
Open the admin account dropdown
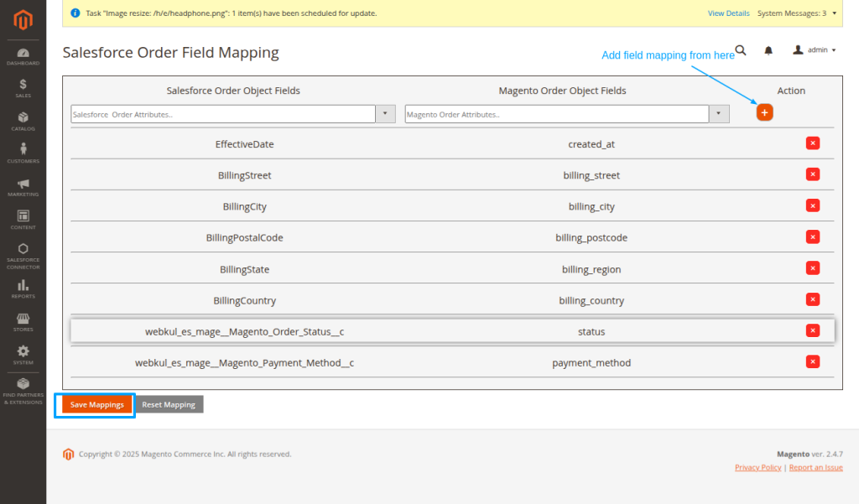815,49
